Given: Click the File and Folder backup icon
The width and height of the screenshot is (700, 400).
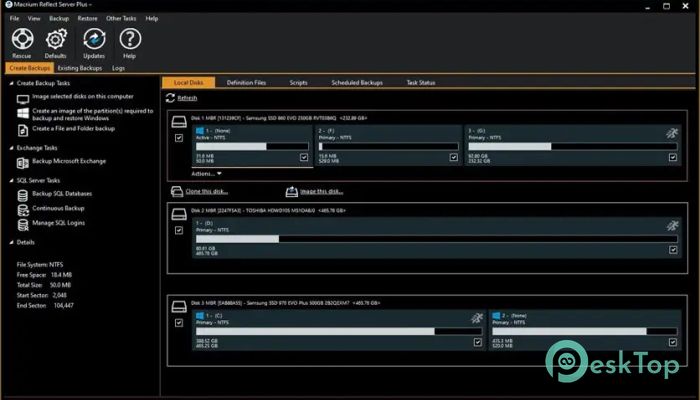Looking at the screenshot, I should point(23,130).
